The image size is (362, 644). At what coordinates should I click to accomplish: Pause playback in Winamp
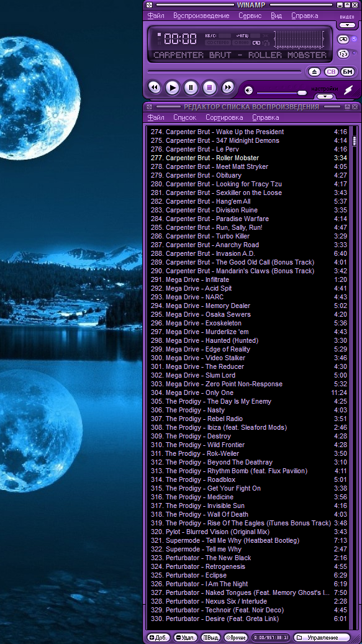pos(191,88)
